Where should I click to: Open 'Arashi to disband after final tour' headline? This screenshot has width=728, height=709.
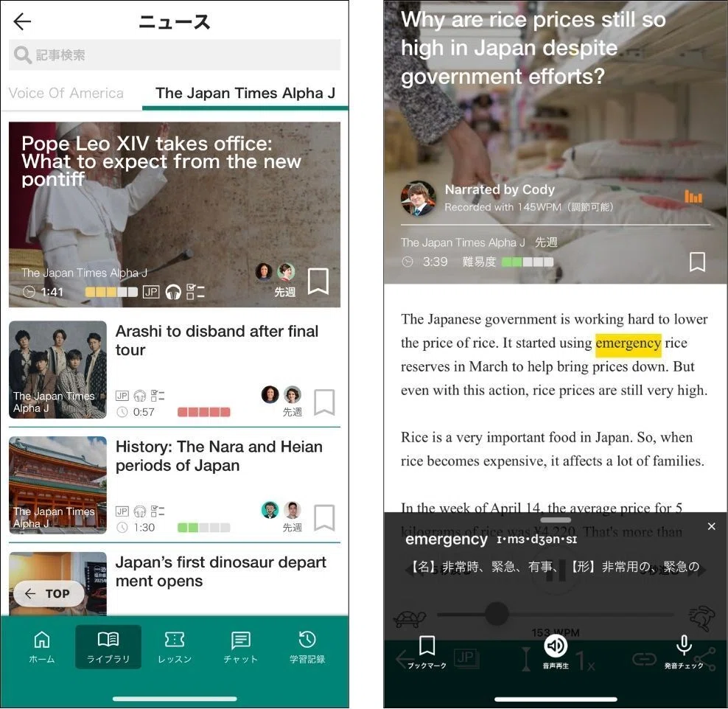tap(217, 340)
